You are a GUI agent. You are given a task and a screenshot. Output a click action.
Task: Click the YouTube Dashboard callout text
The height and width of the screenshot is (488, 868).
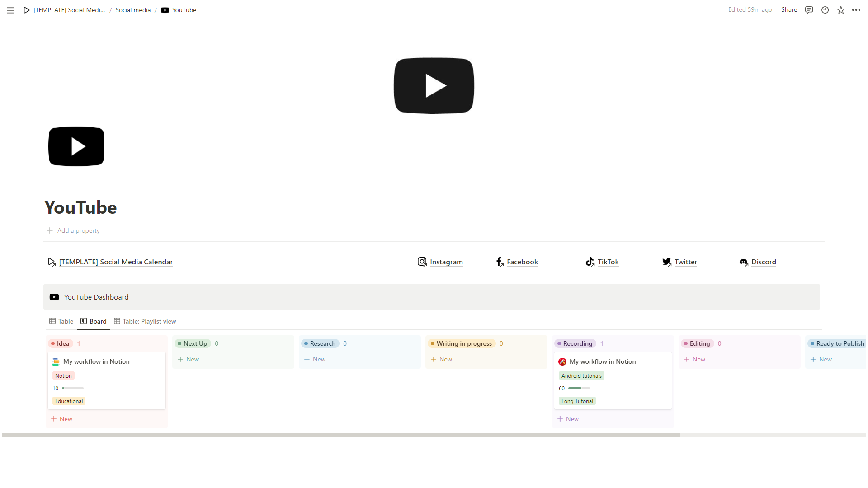pyautogui.click(x=96, y=297)
